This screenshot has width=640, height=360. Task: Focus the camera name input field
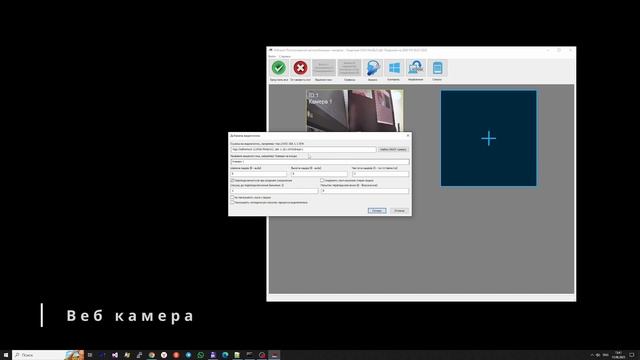tap(320, 162)
